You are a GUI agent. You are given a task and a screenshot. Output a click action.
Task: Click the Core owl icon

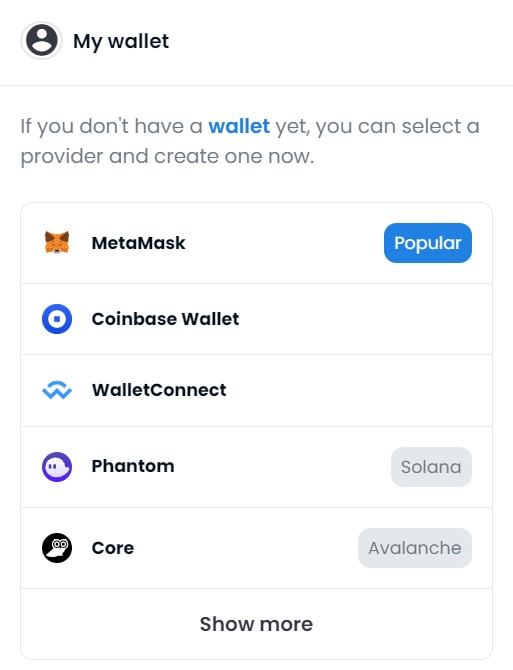tap(57, 548)
